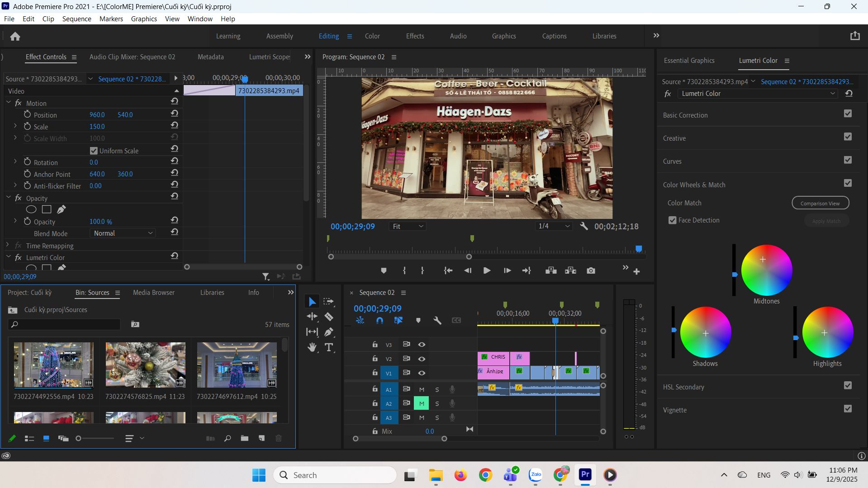Select the Razor tool
Screen dimensions: 868x488
329,317
